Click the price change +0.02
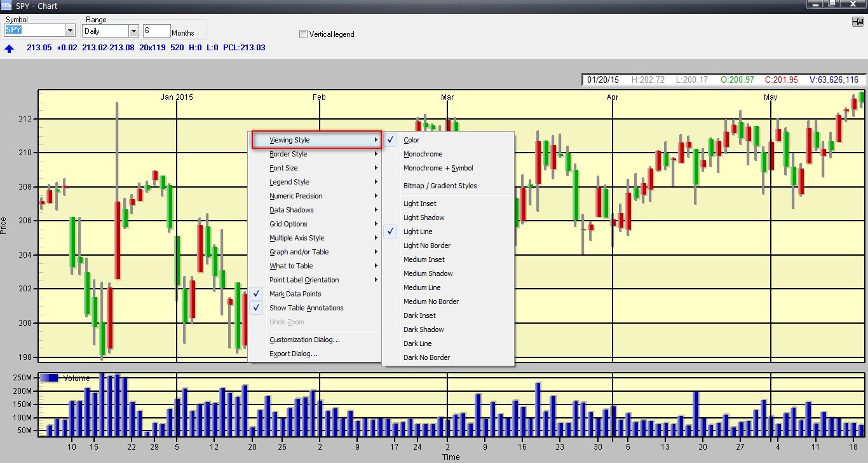The image size is (868, 463). pyautogui.click(x=67, y=48)
